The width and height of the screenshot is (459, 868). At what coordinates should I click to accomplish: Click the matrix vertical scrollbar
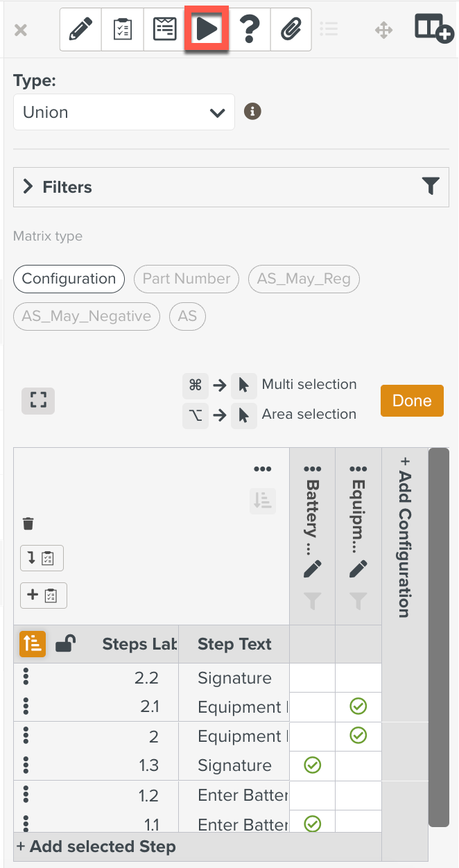[x=439, y=636]
